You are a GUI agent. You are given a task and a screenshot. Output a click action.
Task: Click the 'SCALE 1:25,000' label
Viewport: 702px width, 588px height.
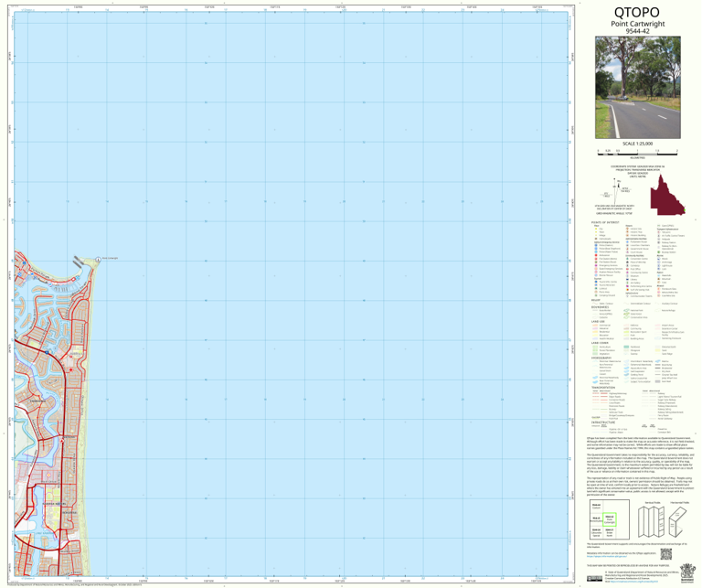tap(637, 144)
